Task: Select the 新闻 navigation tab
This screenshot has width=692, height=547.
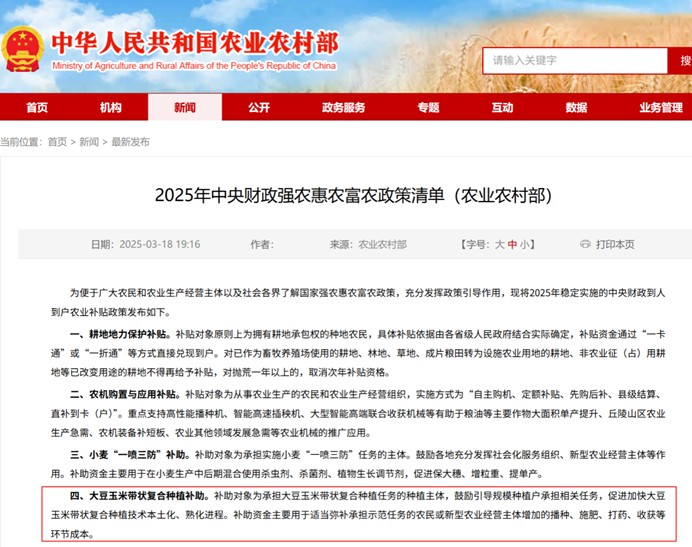Action: coord(185,108)
